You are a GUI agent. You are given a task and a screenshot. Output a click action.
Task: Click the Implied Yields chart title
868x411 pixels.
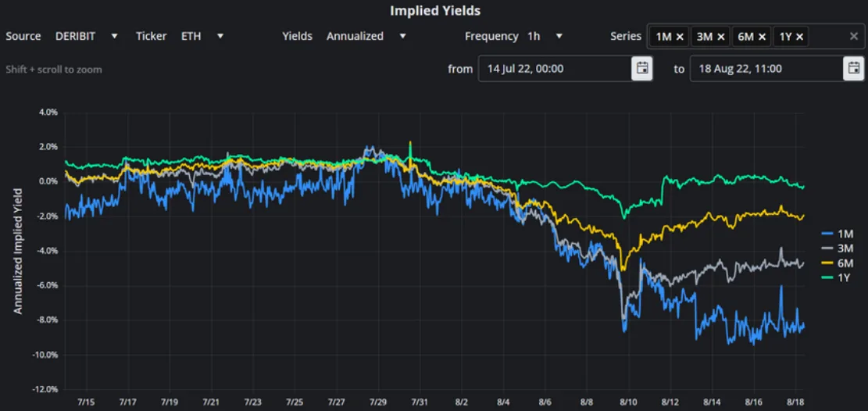434,10
